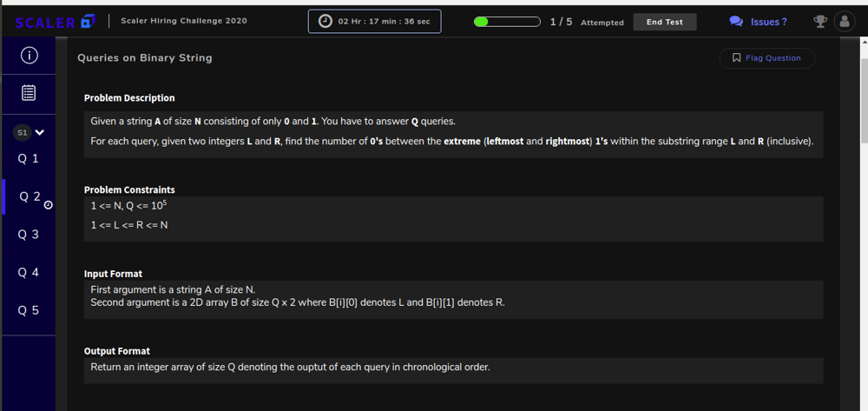Click the chat bubble Issues icon
868x411 pixels.
736,22
